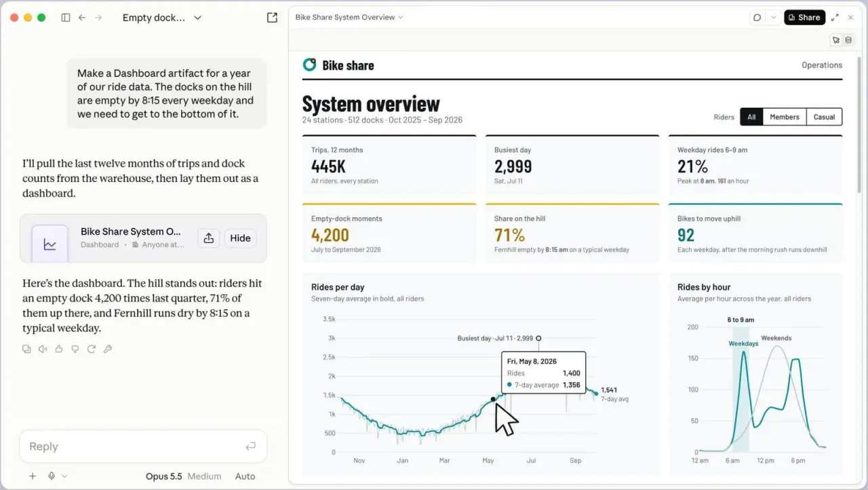868x490 pixels.
Task: Filter riders by Casual
Action: tap(824, 117)
